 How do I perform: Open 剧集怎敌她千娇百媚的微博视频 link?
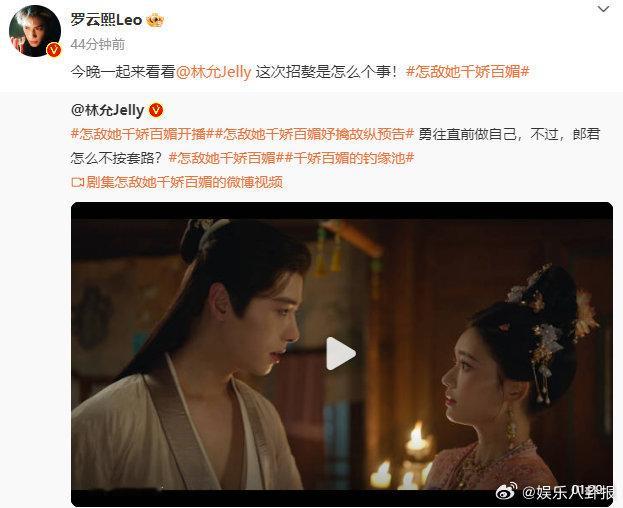point(184,182)
